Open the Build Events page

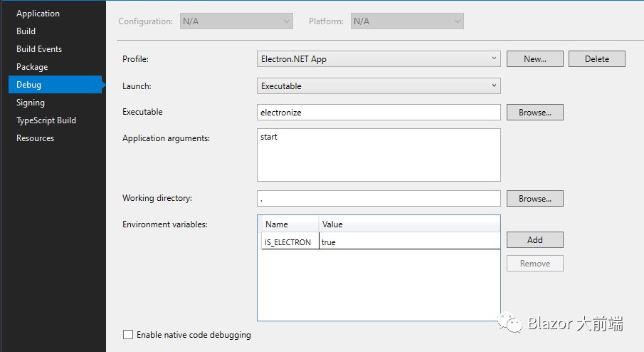click(39, 49)
